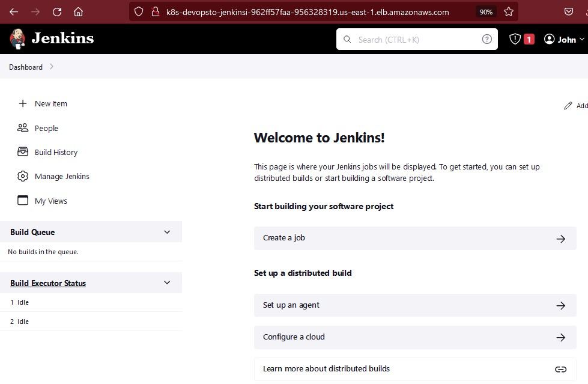
Task: Click the Dashboard breadcrumb
Action: 26,67
